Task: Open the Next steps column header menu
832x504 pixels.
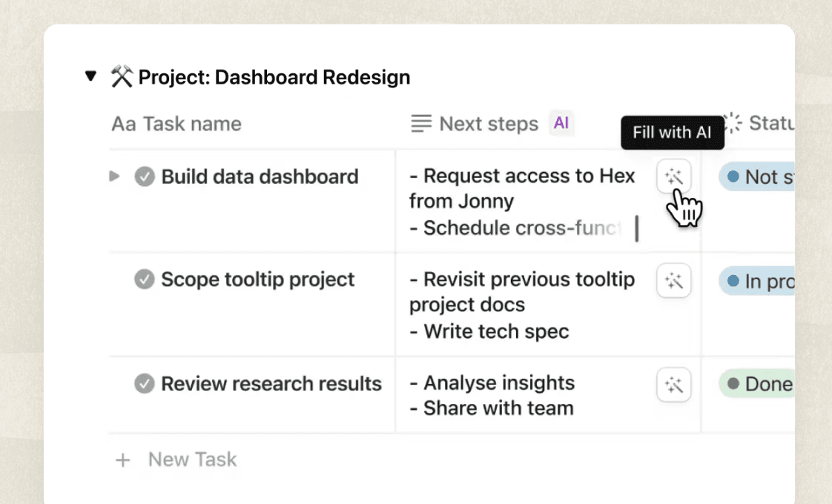Action: [488, 124]
